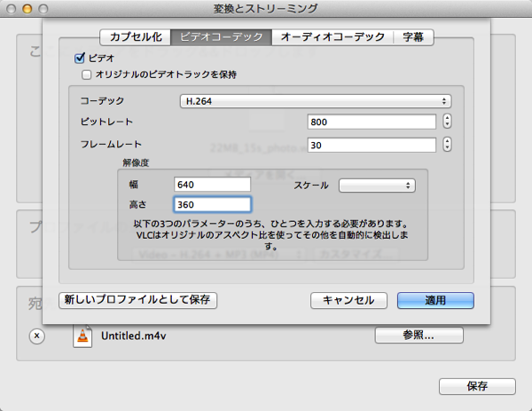Viewport: 532px width, 411px height.
Task: Click the 高さ input field
Action: (x=212, y=205)
